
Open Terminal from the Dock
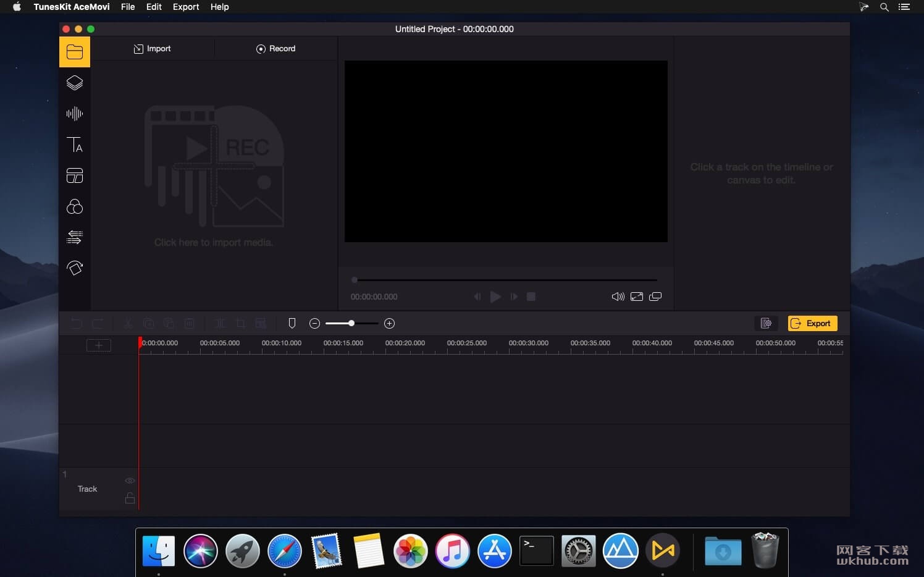[x=537, y=551]
